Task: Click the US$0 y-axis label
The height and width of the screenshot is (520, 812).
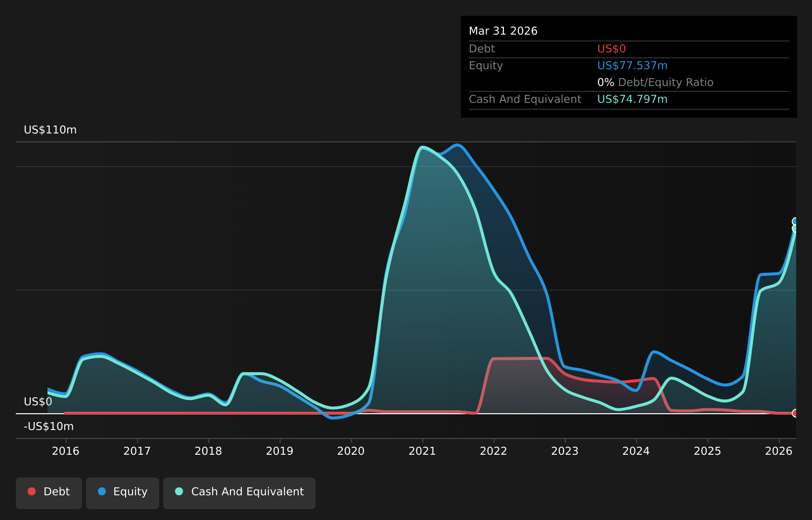Action: [38, 402]
